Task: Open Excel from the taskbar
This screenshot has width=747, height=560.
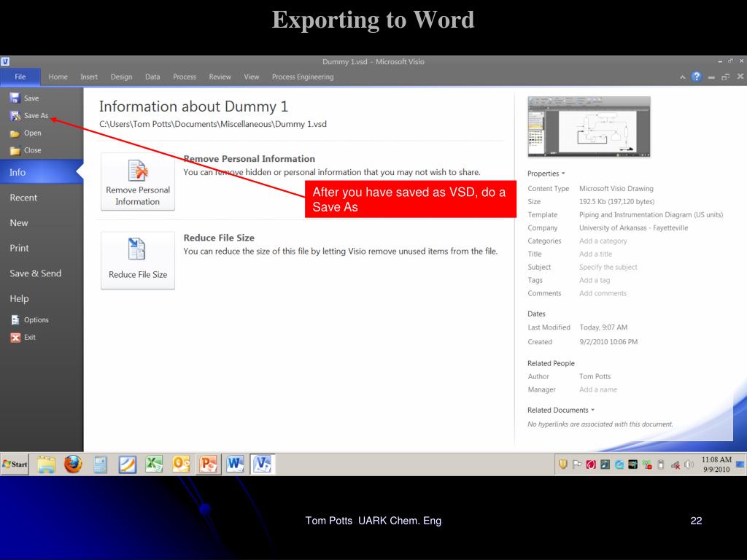Action: [x=155, y=464]
